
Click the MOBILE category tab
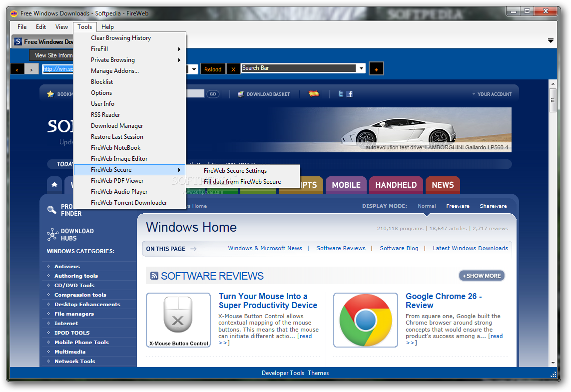point(346,185)
